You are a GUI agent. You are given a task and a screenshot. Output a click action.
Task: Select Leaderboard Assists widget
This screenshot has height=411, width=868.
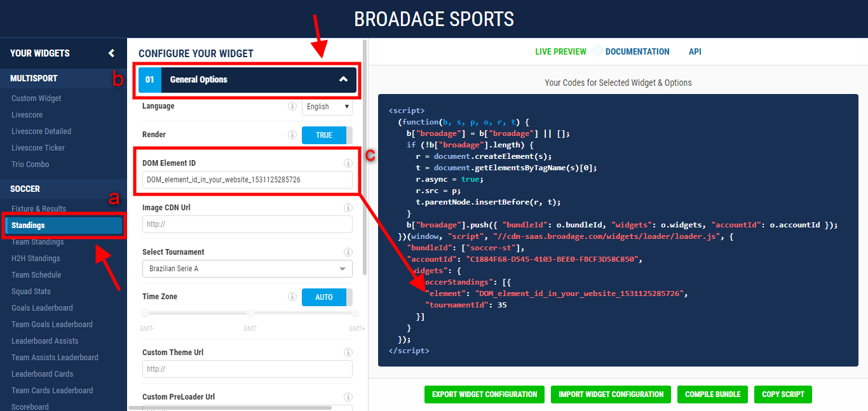pos(45,341)
